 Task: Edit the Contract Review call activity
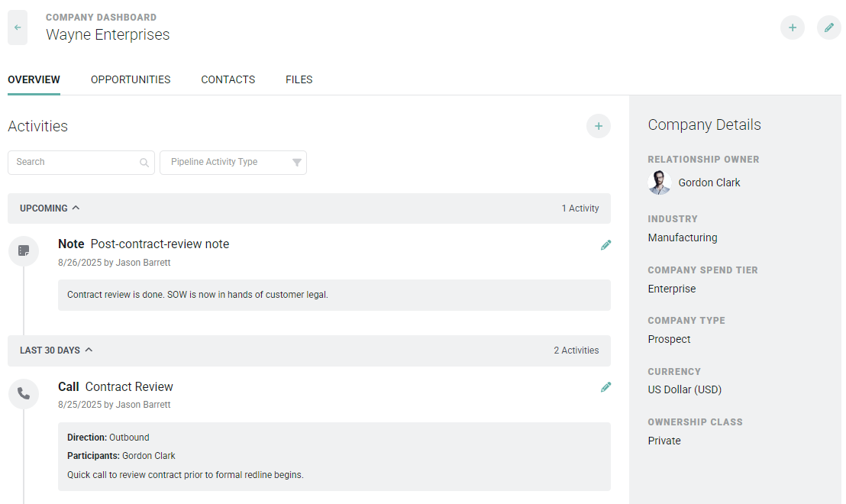pos(605,387)
